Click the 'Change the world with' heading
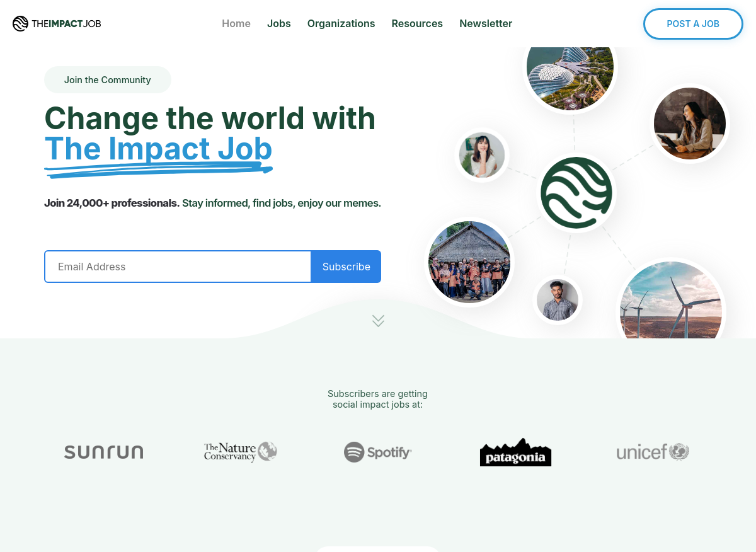Image resolution: width=756 pixels, height=552 pixels. [x=210, y=118]
